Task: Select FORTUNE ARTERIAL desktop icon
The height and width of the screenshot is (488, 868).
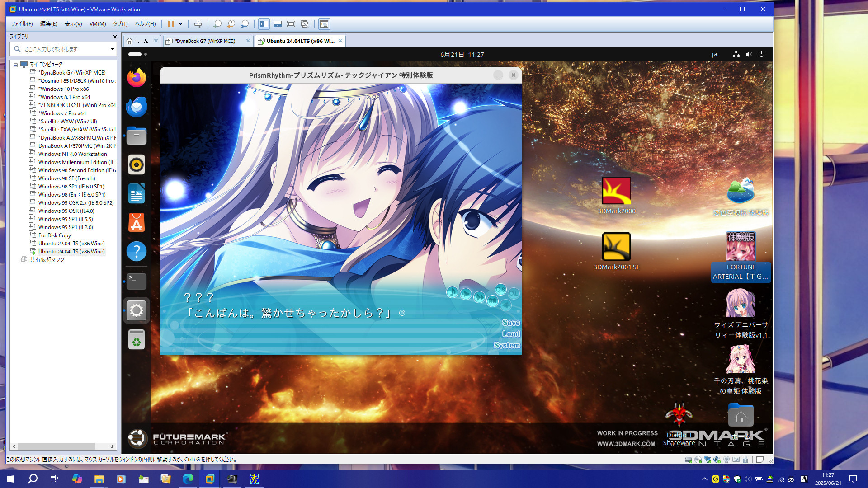Action: [x=741, y=257]
